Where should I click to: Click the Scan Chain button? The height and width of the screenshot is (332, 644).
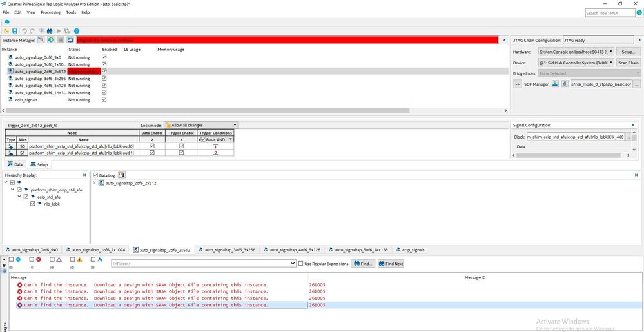(x=628, y=63)
